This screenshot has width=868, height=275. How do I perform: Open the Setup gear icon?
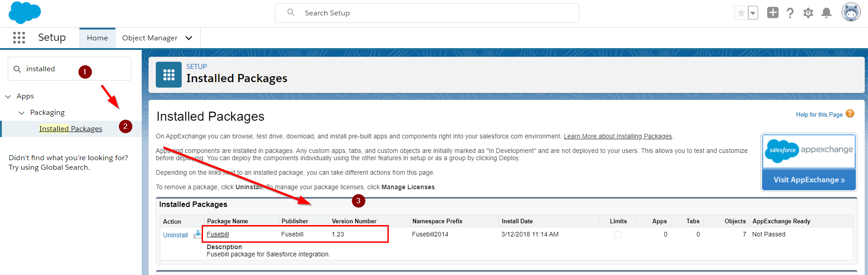click(x=808, y=13)
